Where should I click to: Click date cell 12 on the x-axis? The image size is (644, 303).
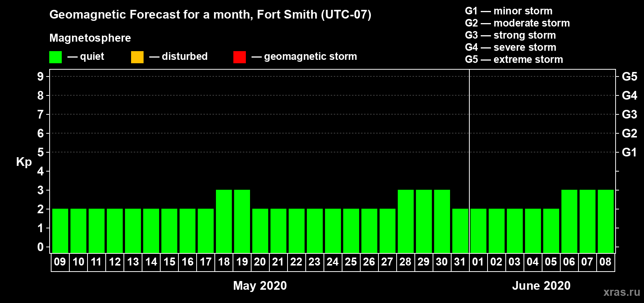point(115,262)
